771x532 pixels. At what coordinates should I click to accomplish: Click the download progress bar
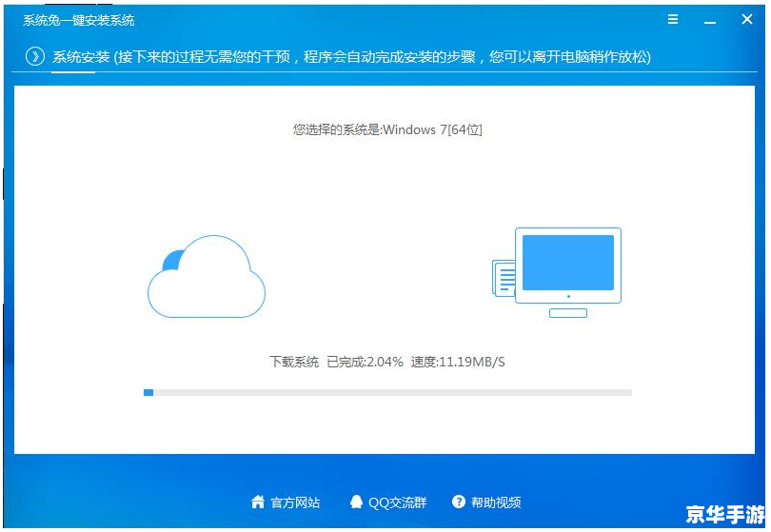pos(387,392)
